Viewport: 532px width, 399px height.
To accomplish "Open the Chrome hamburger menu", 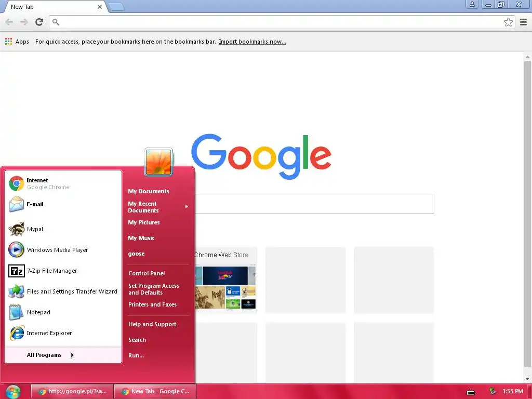I will coord(524,22).
